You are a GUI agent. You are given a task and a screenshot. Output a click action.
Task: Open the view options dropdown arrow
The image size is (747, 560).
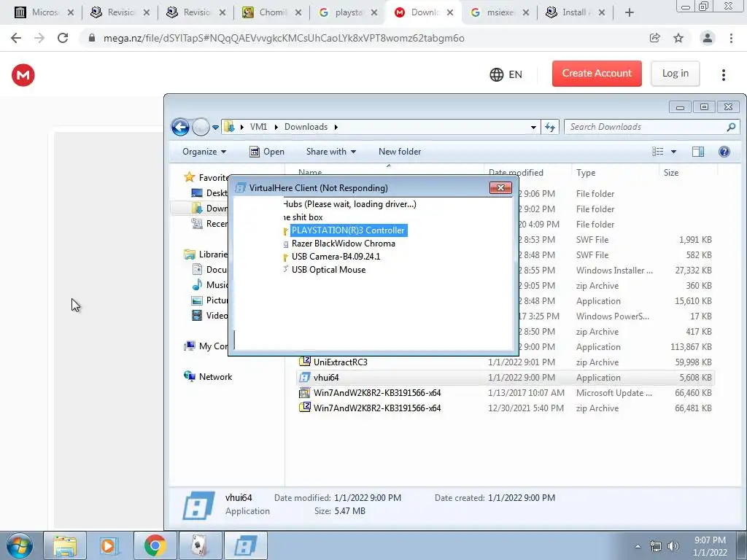(x=673, y=152)
